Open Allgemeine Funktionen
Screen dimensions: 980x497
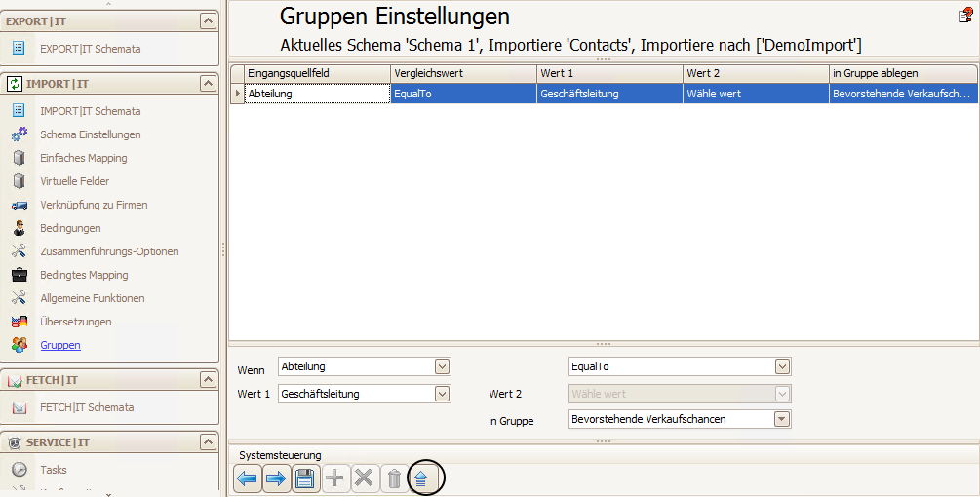(93, 298)
